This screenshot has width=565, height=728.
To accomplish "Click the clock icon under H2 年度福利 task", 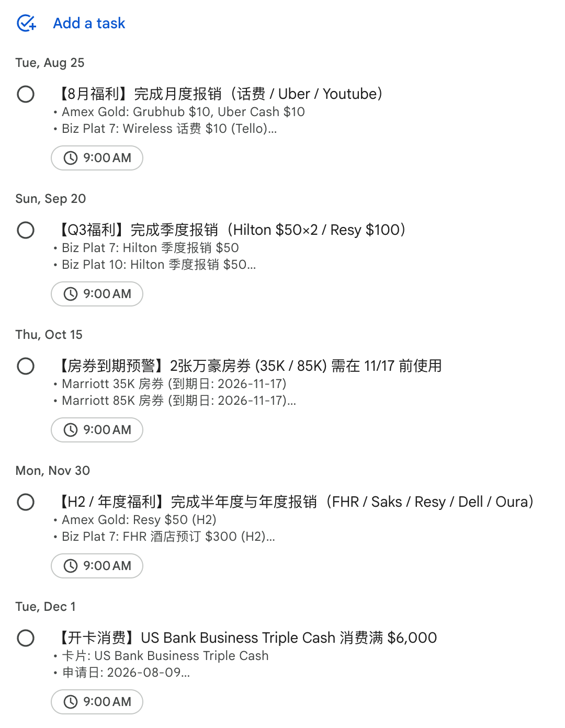I will 71,566.
